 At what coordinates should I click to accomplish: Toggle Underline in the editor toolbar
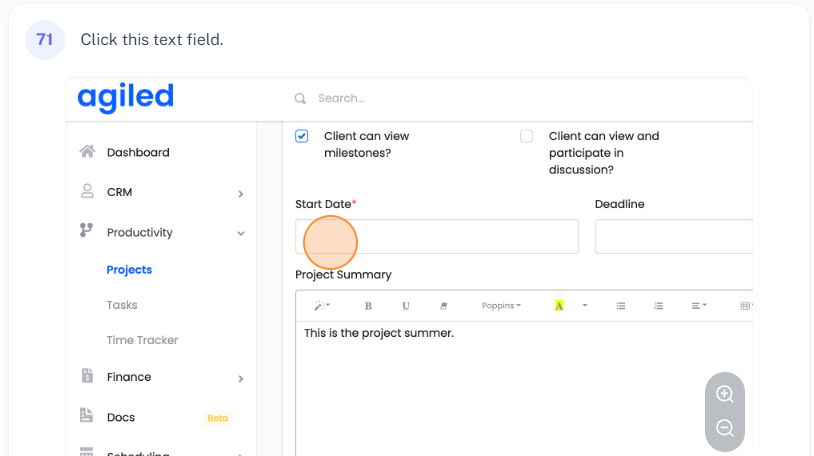pyautogui.click(x=406, y=306)
